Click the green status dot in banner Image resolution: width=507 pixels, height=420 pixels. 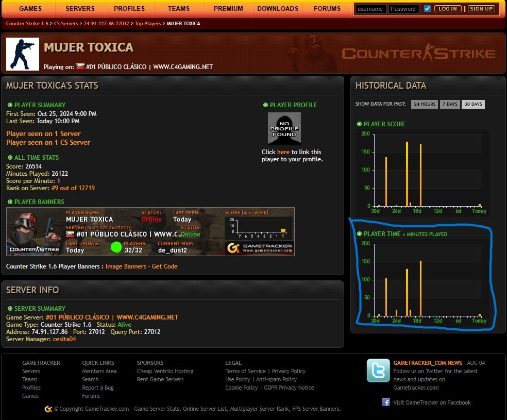(x=116, y=247)
